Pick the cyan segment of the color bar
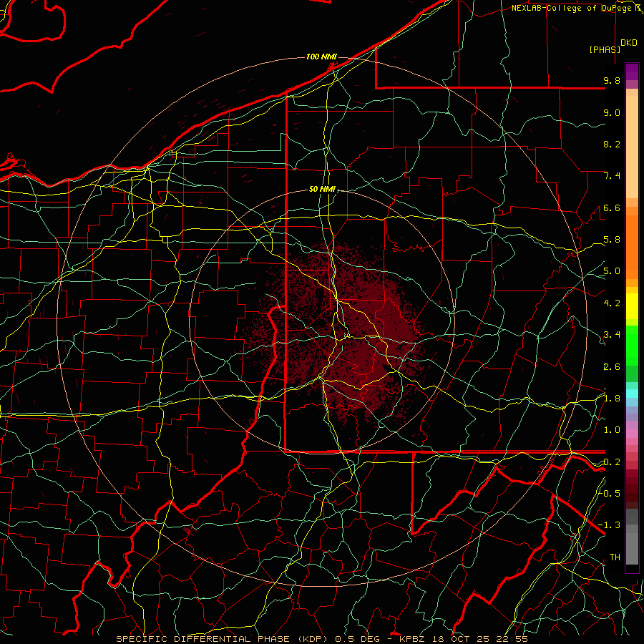 (632, 393)
